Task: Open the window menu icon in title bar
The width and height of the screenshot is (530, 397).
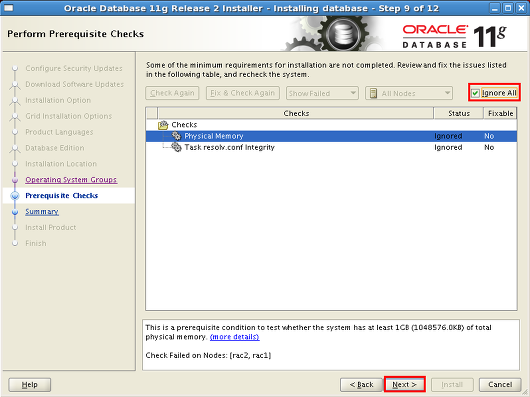Action: [8, 8]
